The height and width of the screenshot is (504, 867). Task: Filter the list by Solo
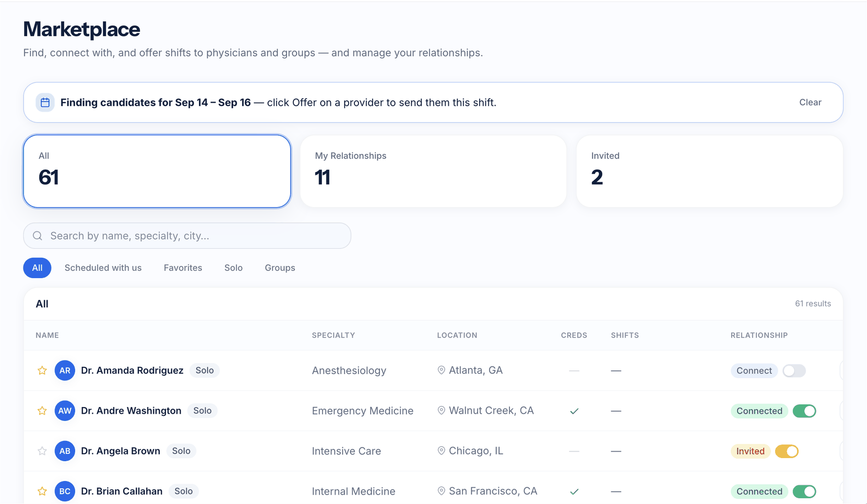click(x=233, y=268)
